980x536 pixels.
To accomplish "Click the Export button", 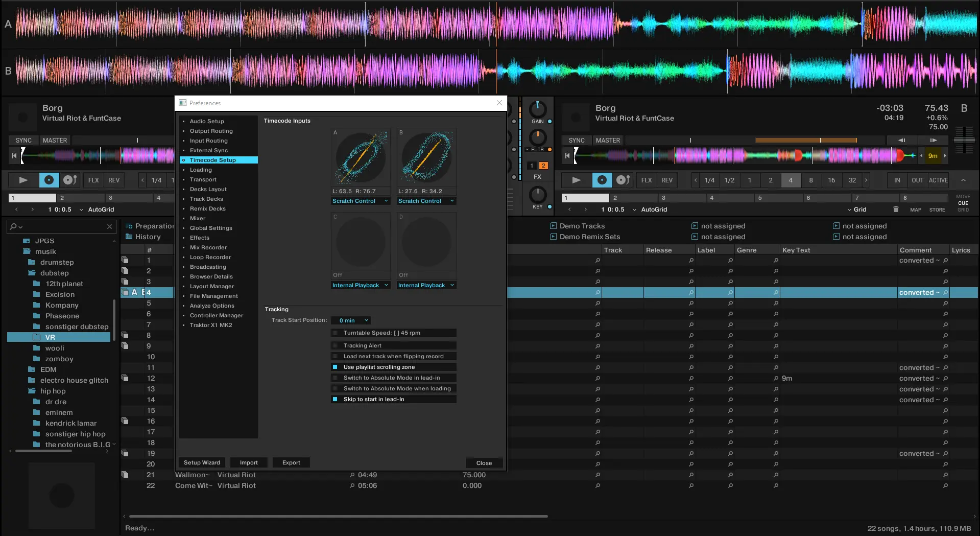I will 291,463.
